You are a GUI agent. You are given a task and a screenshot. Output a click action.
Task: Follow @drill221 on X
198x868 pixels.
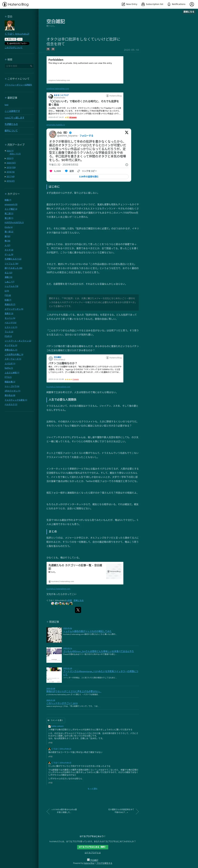click(17, 43)
